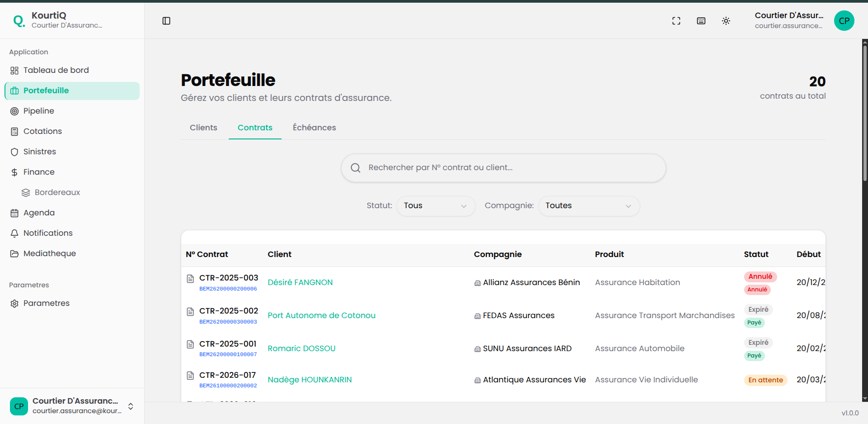Viewport: 868px width, 424px height.
Task: Collapse the sidebar with the panel toggle
Action: [x=166, y=21]
